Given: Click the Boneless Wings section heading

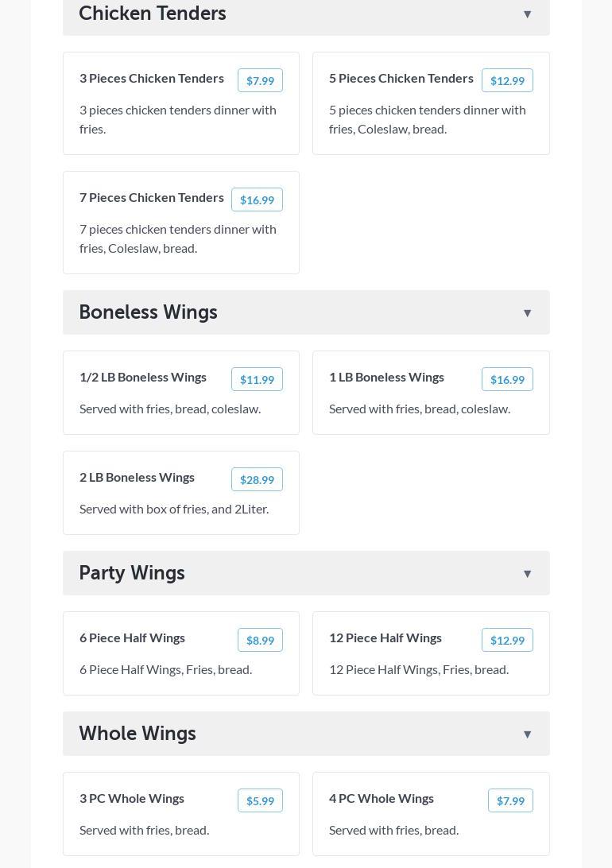Looking at the screenshot, I should pyautogui.click(x=148, y=312).
